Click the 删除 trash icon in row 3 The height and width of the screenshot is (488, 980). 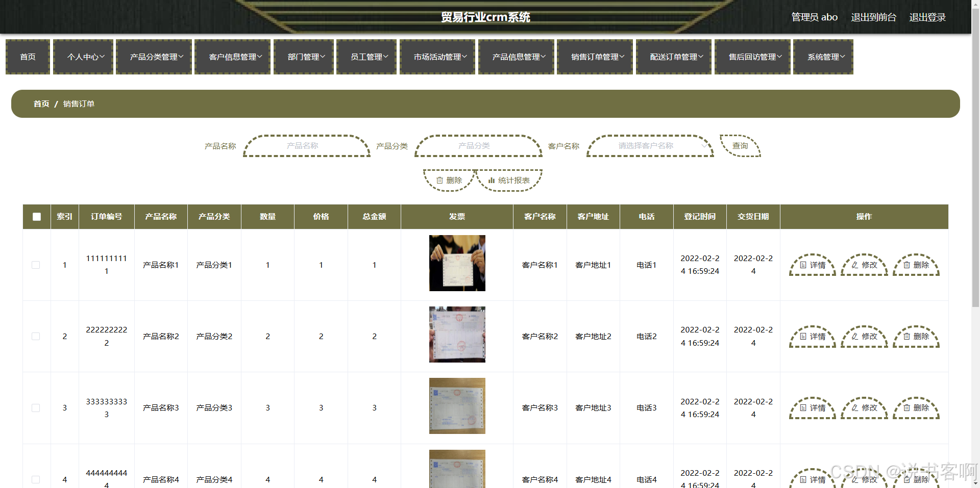point(906,408)
